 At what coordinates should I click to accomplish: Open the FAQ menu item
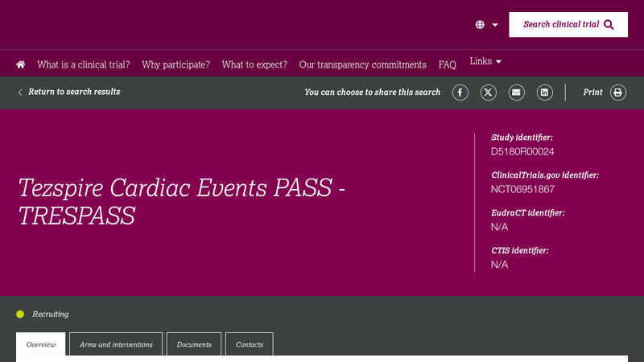[x=447, y=65]
